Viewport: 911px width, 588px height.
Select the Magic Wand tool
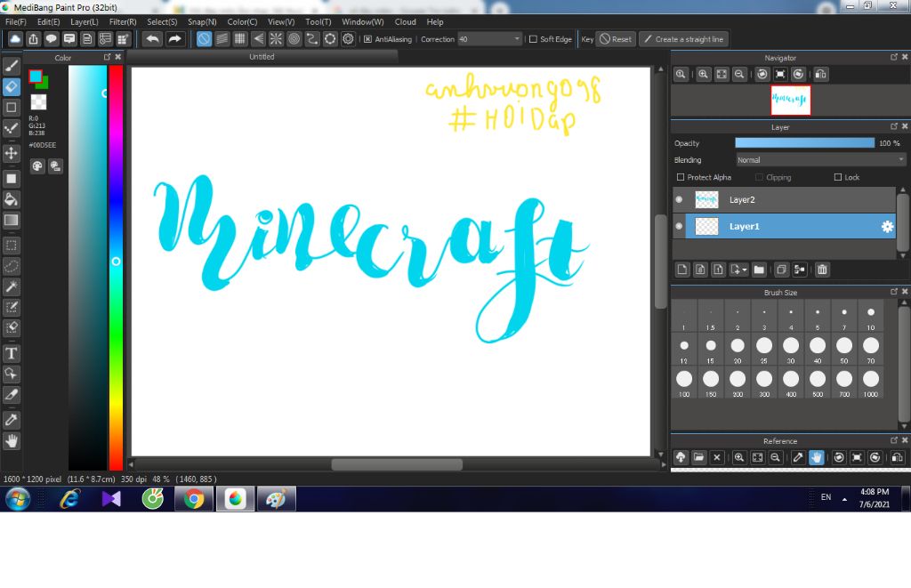coord(11,286)
